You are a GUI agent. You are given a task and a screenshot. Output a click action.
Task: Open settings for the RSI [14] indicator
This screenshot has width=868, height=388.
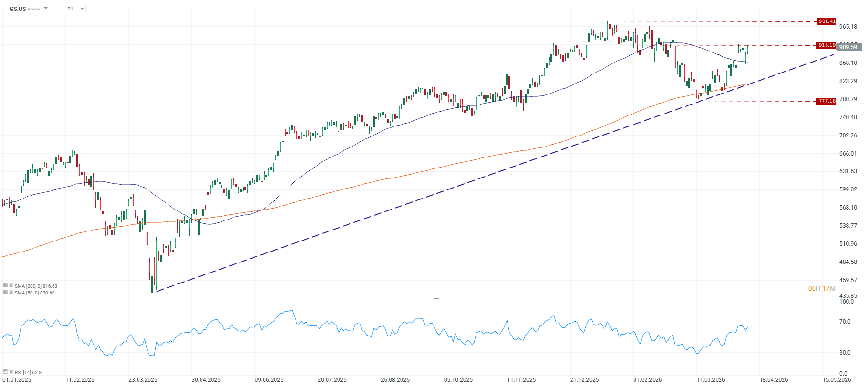coord(5,372)
